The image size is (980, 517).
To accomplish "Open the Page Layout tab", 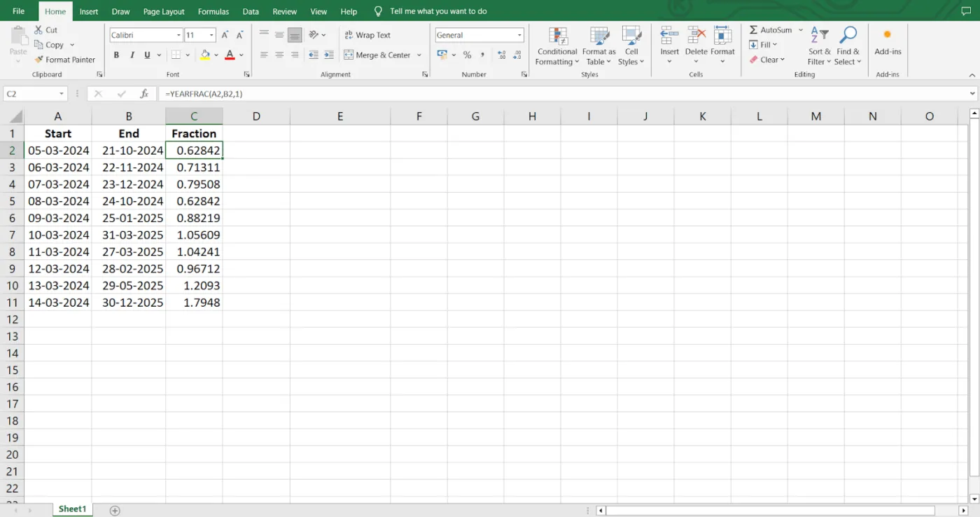I will pos(164,11).
